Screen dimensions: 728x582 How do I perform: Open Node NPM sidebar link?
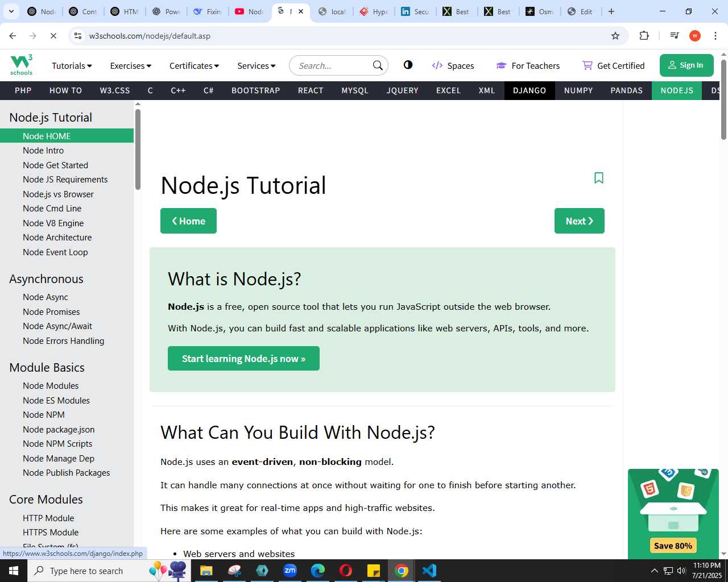click(x=44, y=415)
